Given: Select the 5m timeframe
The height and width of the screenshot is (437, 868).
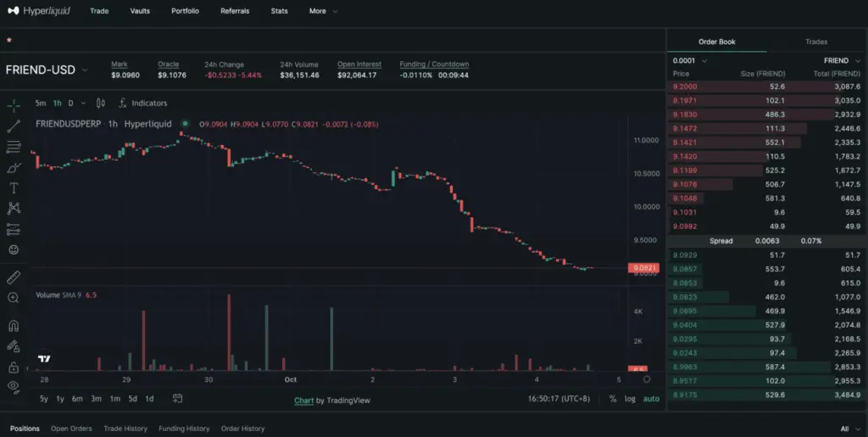Looking at the screenshot, I should (x=41, y=103).
